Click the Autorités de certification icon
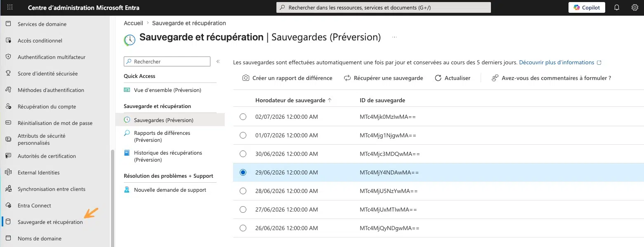Image resolution: width=644 pixels, height=247 pixels. pos(8,156)
